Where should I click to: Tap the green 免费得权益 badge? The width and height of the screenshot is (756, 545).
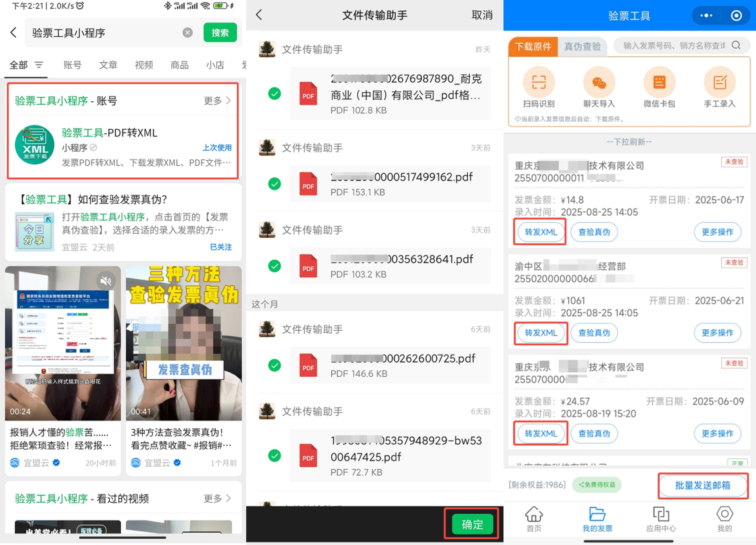597,485
